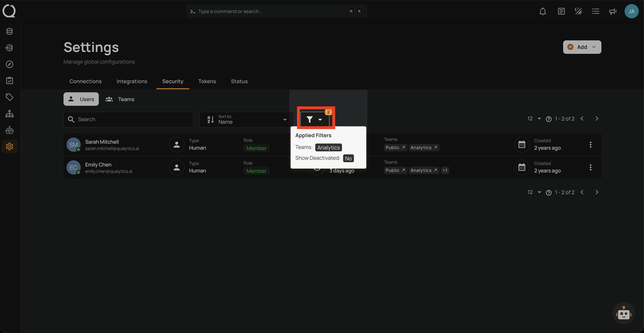Open the robot agent icon in sidebar
644x333 pixels.
pyautogui.click(x=10, y=130)
